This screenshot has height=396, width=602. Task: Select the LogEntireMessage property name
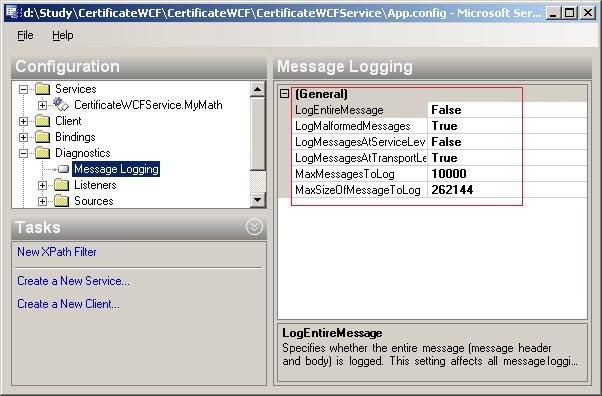coord(339,110)
